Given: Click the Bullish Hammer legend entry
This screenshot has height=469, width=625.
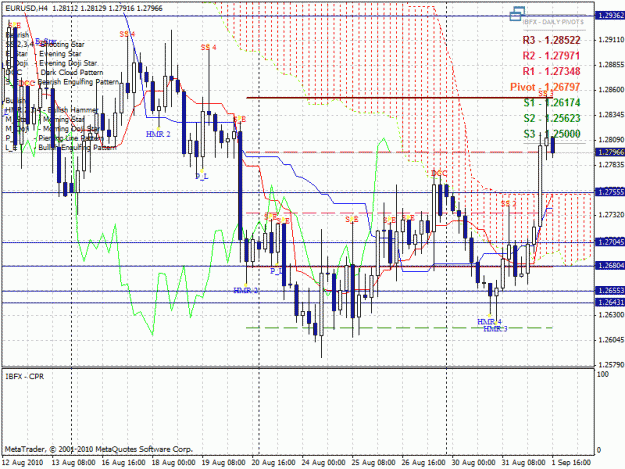Looking at the screenshot, I should point(73,110).
